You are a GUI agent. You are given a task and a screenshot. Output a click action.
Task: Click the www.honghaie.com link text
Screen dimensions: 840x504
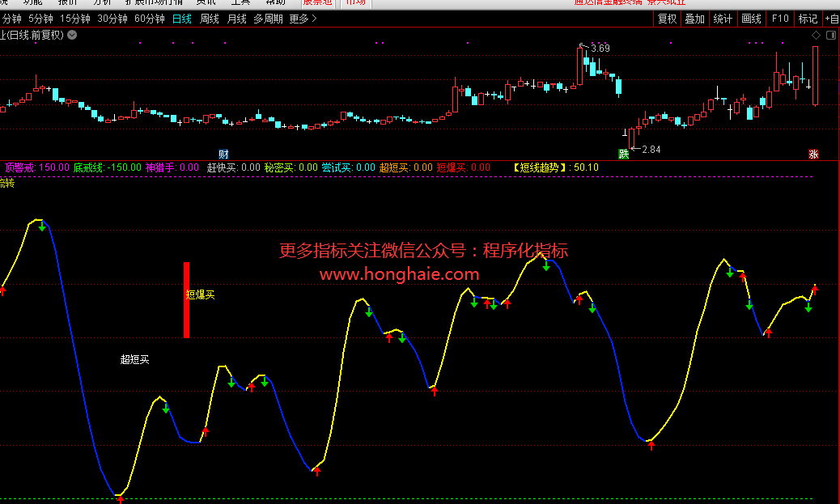(399, 275)
